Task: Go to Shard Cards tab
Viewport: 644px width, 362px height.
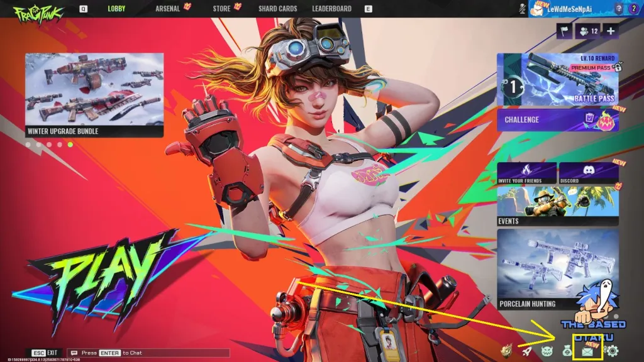Action: (x=277, y=9)
